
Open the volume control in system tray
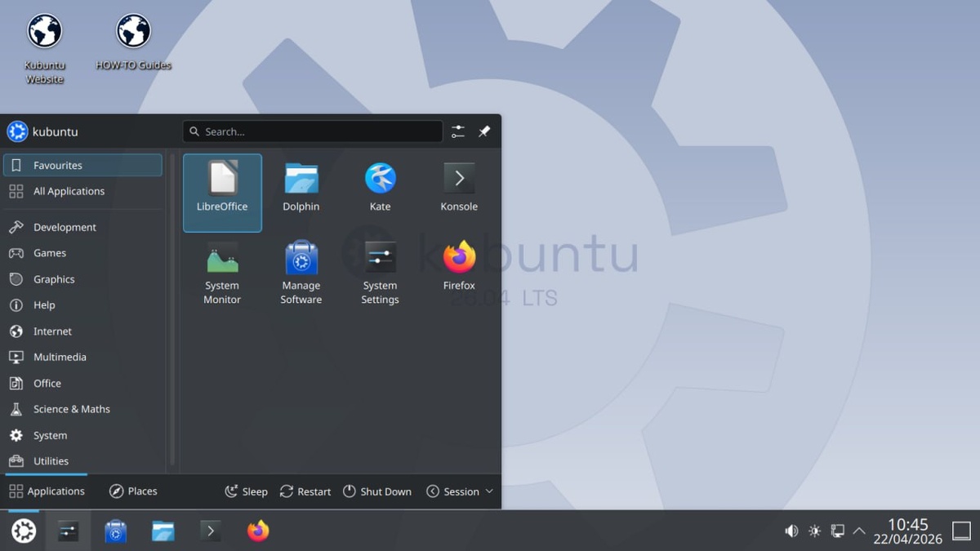791,531
